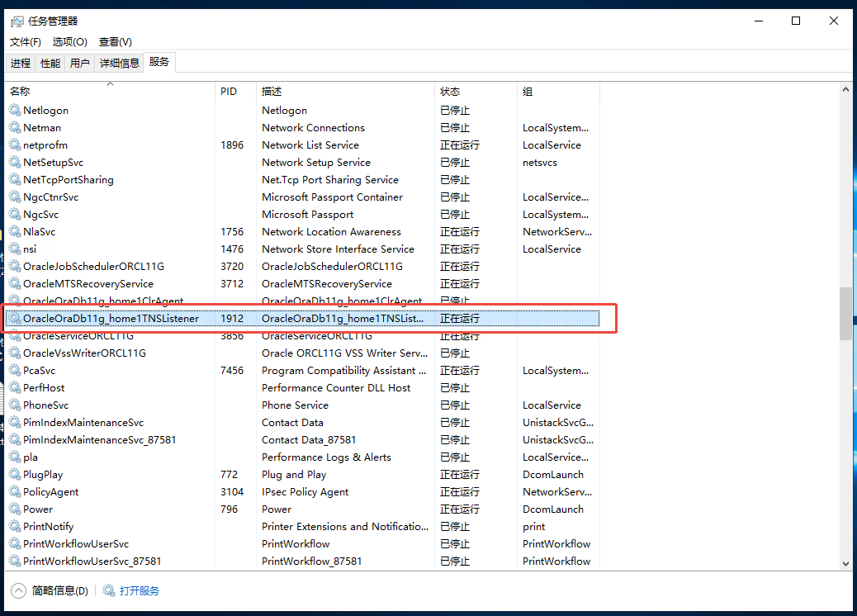Click the gear icon beside OracleMTSRecoveryService name
The height and width of the screenshot is (616, 857).
15,284
